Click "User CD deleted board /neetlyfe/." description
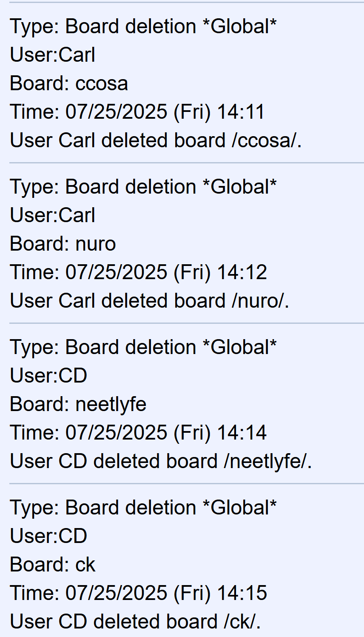The height and width of the screenshot is (637, 364). coord(161,461)
